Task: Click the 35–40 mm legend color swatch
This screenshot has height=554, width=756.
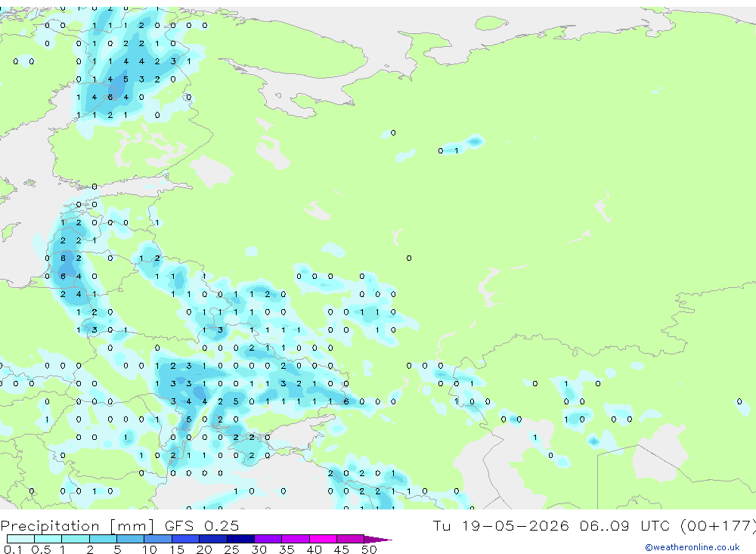Action: (296, 539)
